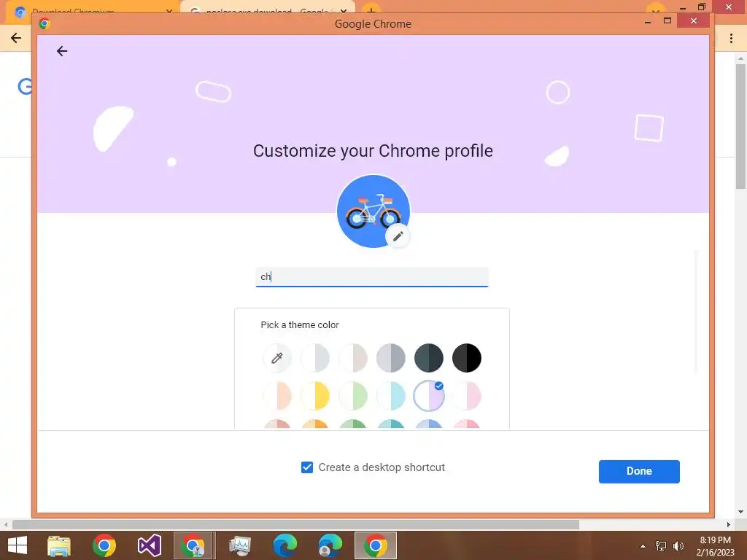747x560 pixels.
Task: Pick the light pink theme color
Action: pyautogui.click(x=467, y=396)
